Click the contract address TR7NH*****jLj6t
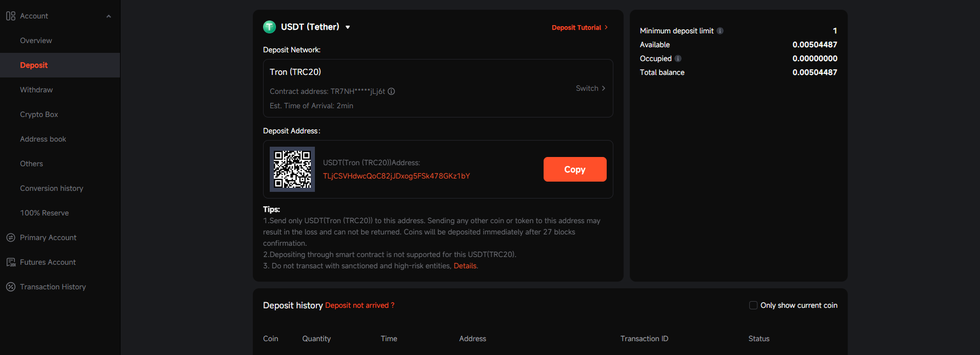The image size is (980, 355). (x=358, y=91)
